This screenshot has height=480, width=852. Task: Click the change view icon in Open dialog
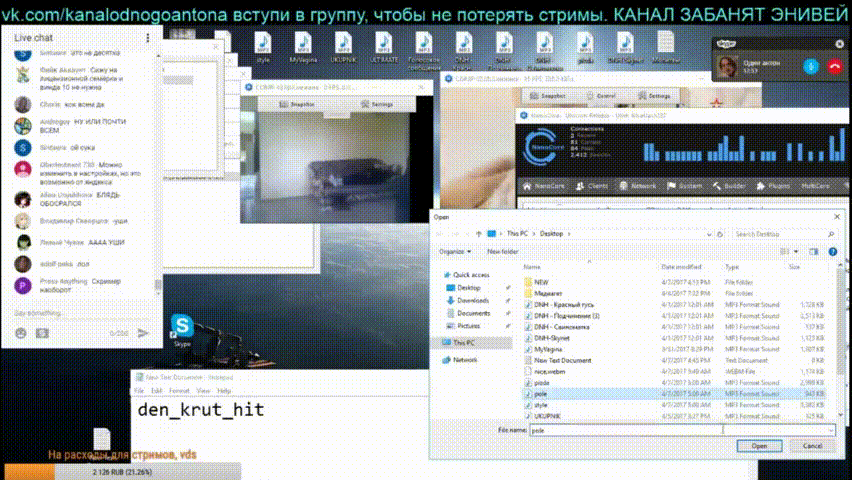[784, 252]
